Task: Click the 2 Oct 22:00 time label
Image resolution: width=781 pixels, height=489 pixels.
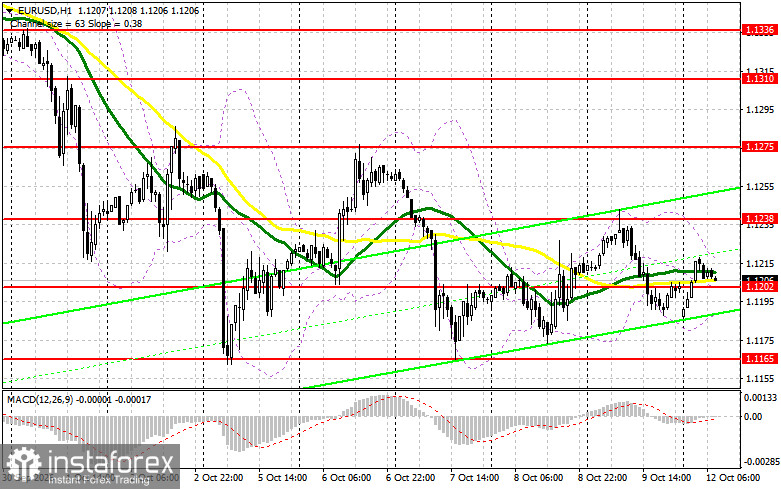Action: (218, 478)
